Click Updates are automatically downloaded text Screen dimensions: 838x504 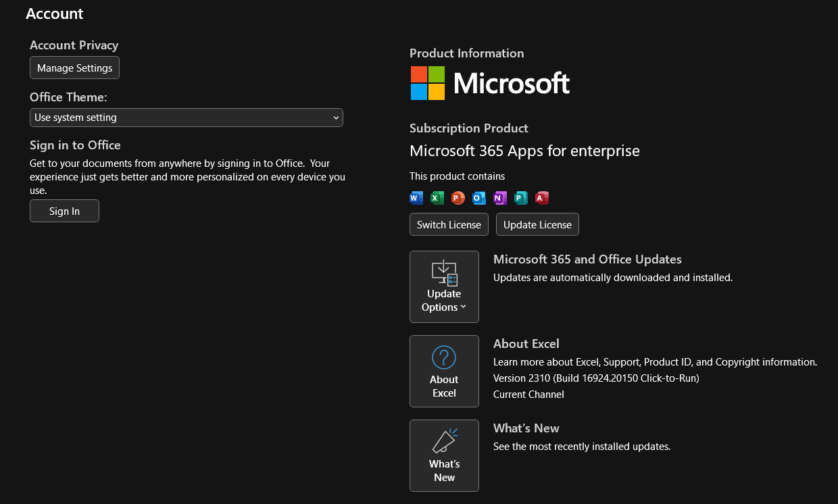[613, 278]
